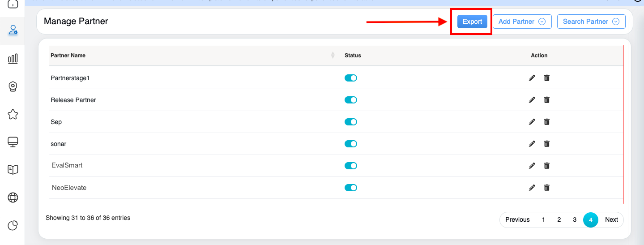
Task: Click the edit pencil for Partnerstage1
Action: 532,78
